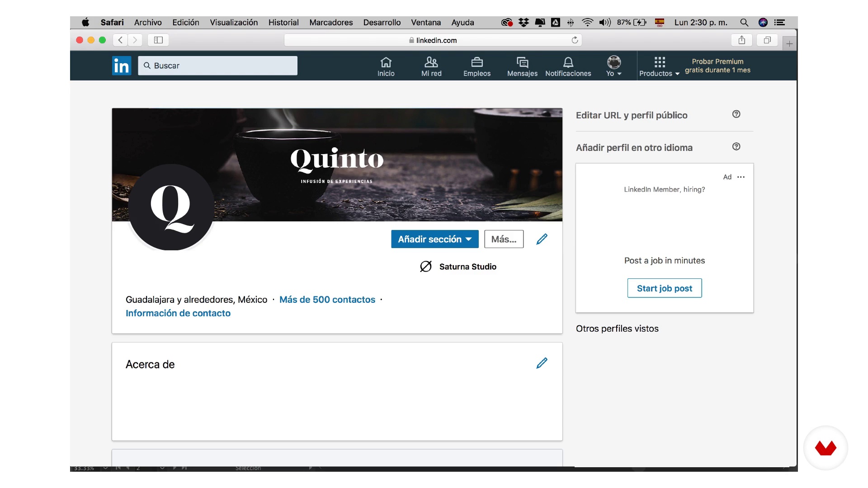
Task: Open Saturna Studio company link
Action: coord(458,267)
